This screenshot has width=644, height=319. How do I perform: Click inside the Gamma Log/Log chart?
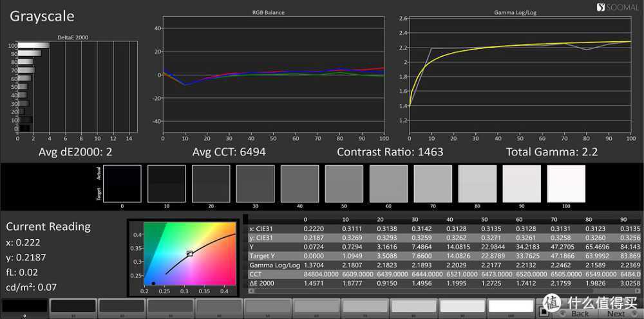pyautogui.click(x=520, y=76)
